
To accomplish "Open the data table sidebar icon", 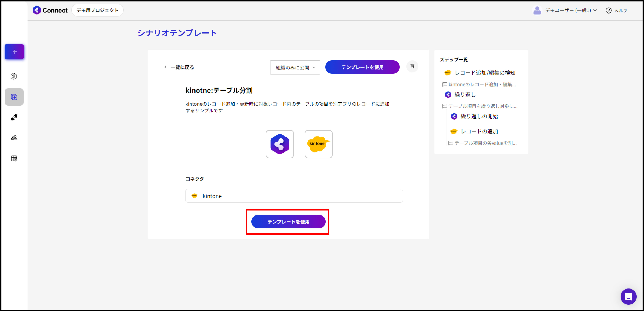I will click(14, 158).
